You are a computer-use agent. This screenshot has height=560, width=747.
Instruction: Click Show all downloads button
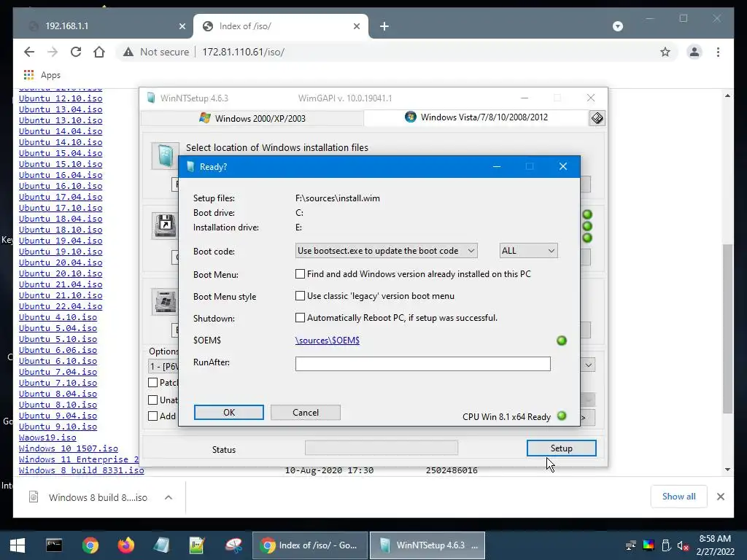pos(678,497)
